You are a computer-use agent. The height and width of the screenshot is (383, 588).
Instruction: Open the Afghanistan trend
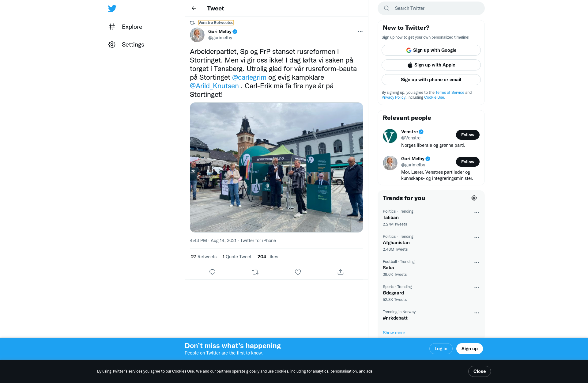[x=396, y=243]
